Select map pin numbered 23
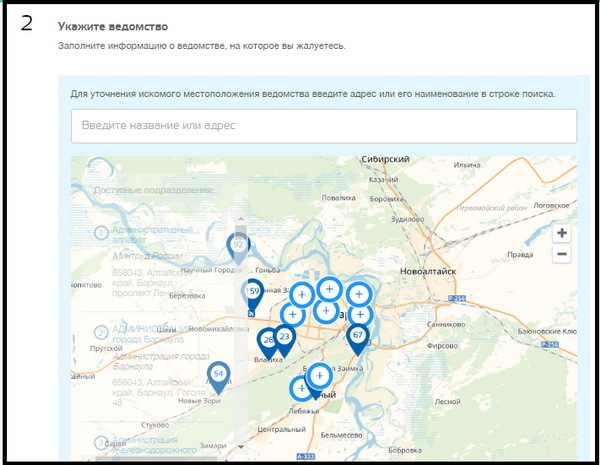The image size is (600, 465). tap(284, 340)
